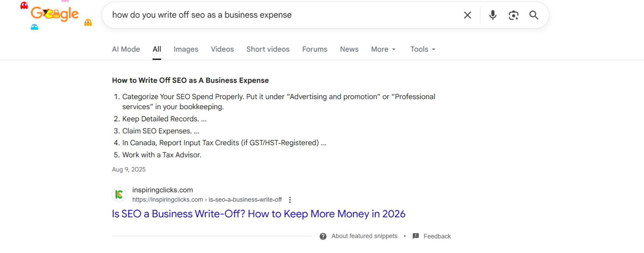The width and height of the screenshot is (644, 253).
Task: Switch to the News tab
Action: pyautogui.click(x=349, y=49)
